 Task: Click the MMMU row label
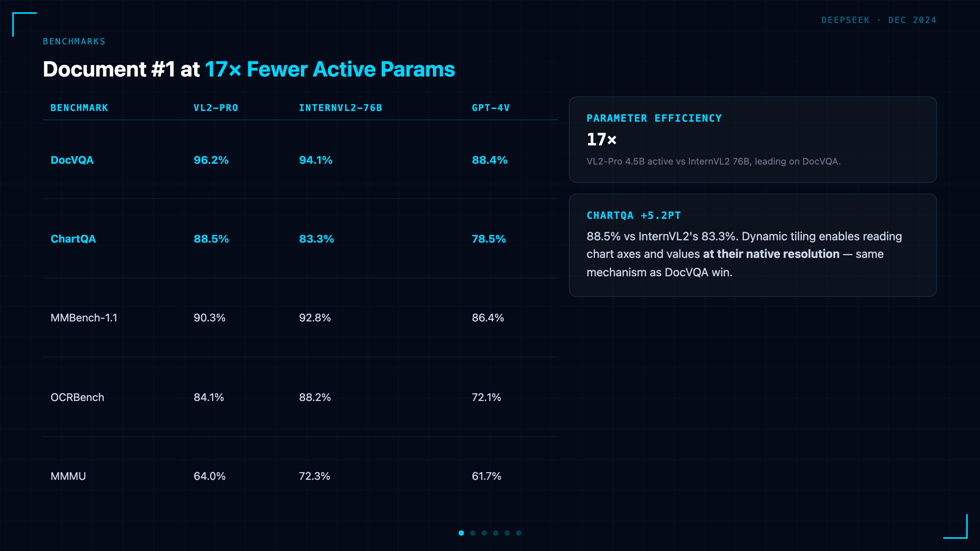(68, 476)
